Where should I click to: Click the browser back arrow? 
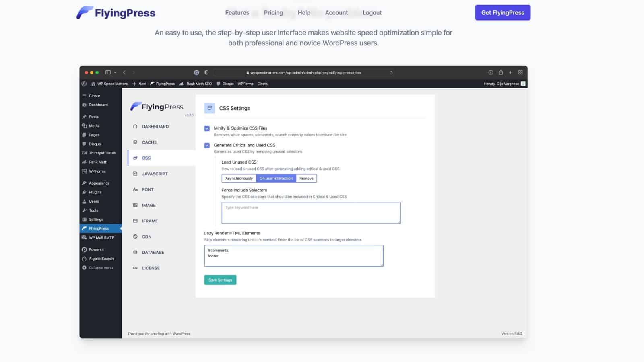click(x=124, y=72)
